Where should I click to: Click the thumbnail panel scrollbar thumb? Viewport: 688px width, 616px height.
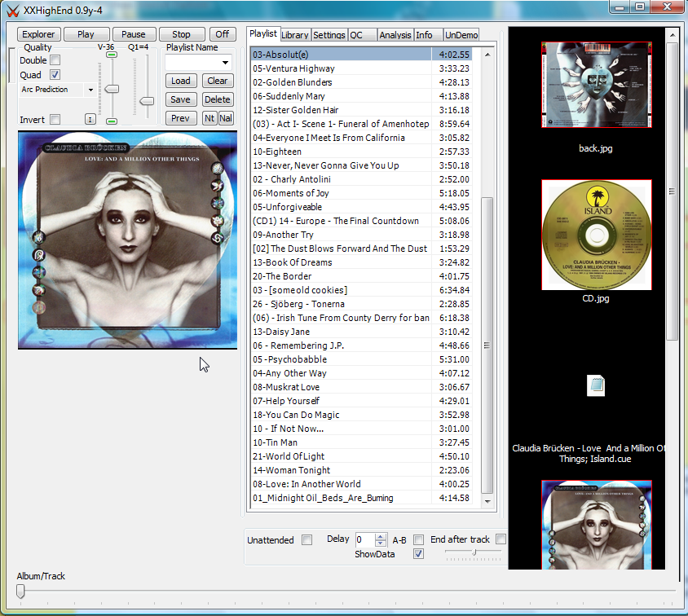(672, 191)
